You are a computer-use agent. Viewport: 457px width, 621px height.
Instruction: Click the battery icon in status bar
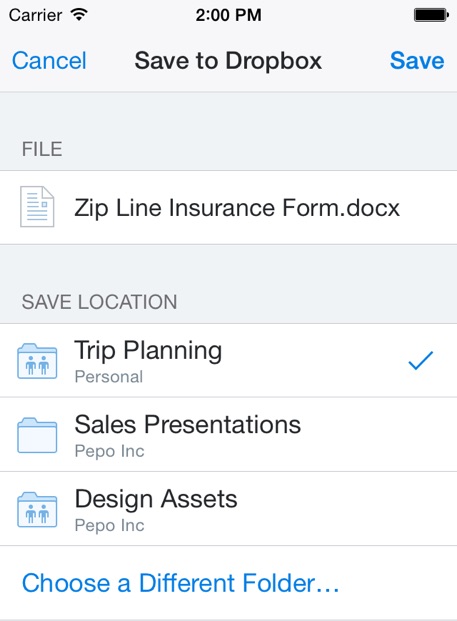431,15
